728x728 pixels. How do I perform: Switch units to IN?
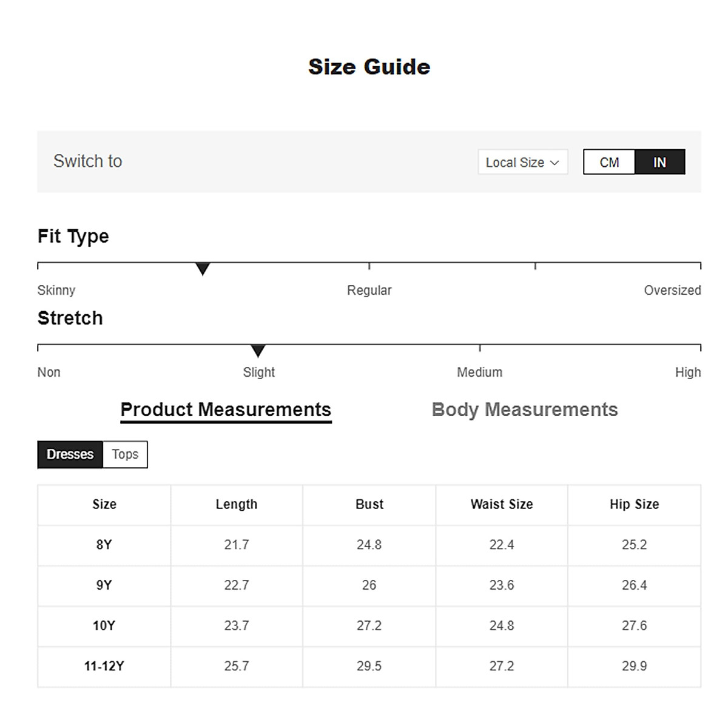[x=659, y=162]
